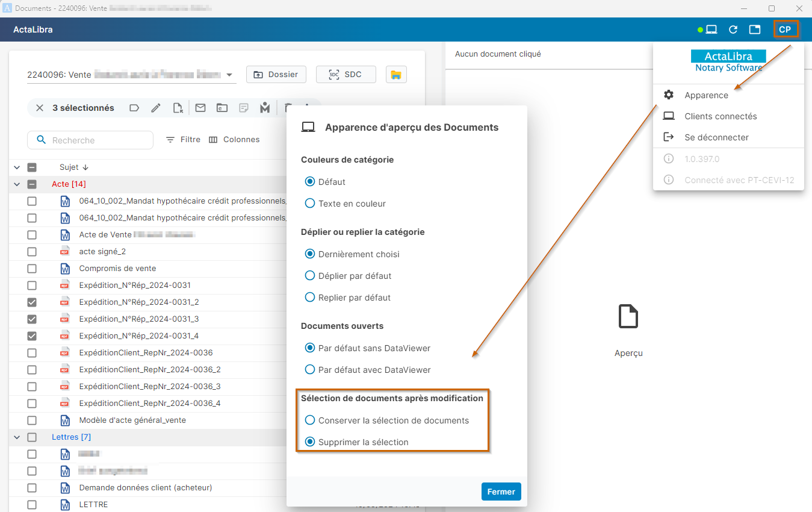Click the acte signé_2 row name

coord(102,252)
